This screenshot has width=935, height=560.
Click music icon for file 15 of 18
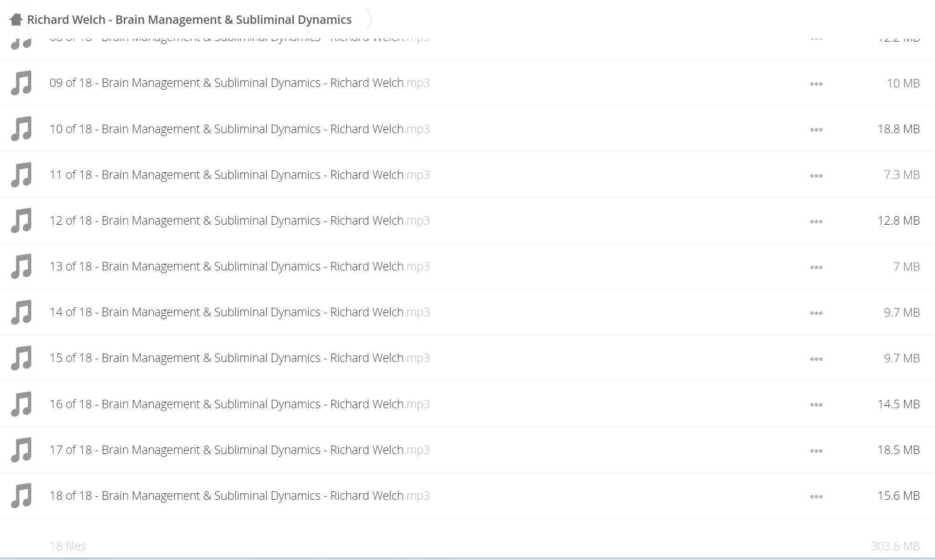click(21, 358)
